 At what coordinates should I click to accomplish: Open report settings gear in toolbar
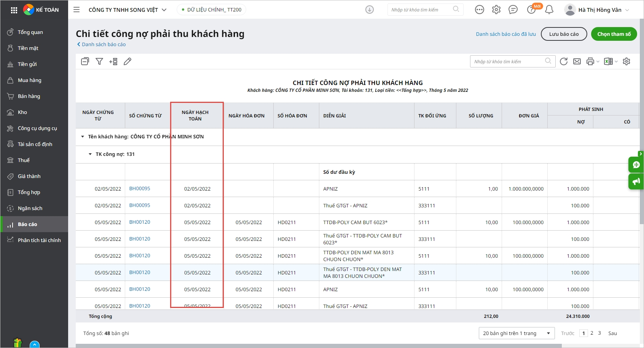[626, 61]
